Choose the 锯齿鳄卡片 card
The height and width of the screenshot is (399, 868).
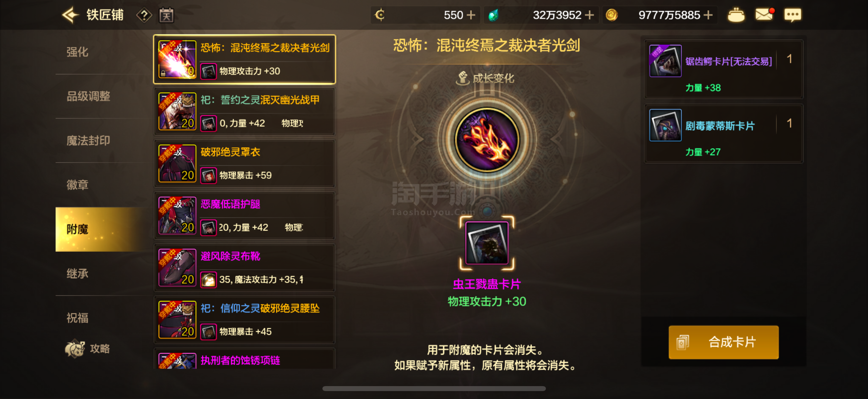(723, 69)
